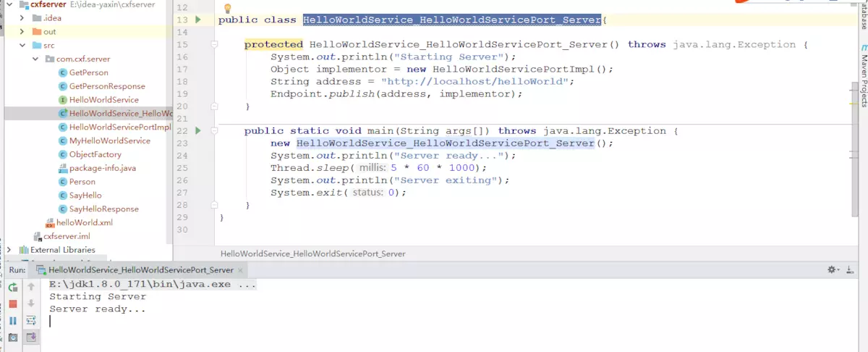This screenshot has width=868, height=352.
Task: Open Run panel settings gear
Action: coord(833,269)
